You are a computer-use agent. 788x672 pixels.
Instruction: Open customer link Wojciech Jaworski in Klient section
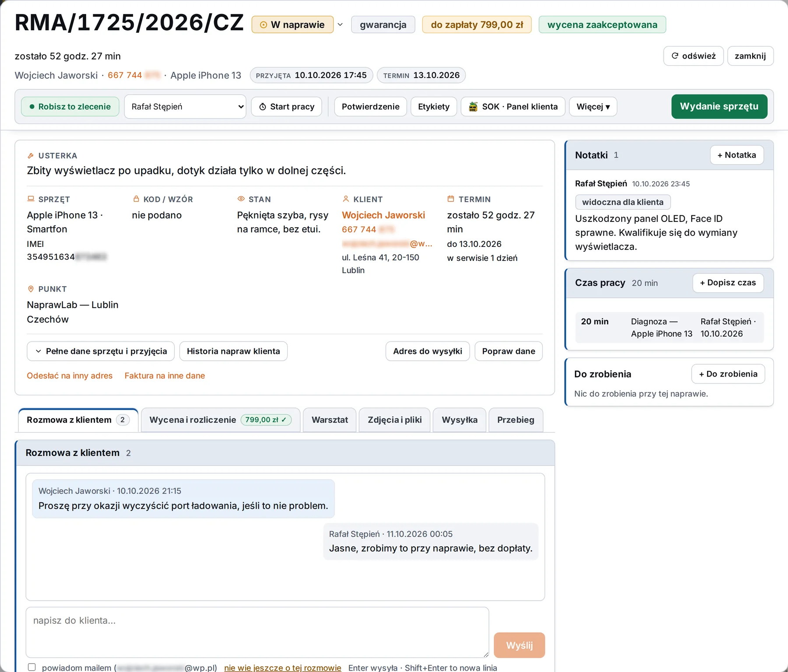click(383, 215)
